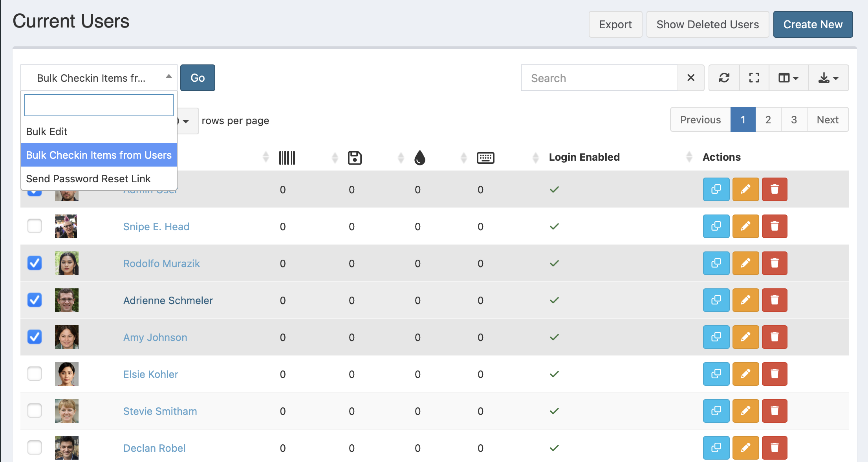Image resolution: width=868 pixels, height=462 pixels.
Task: Clone Snipe E. Head user
Action: [x=716, y=226]
